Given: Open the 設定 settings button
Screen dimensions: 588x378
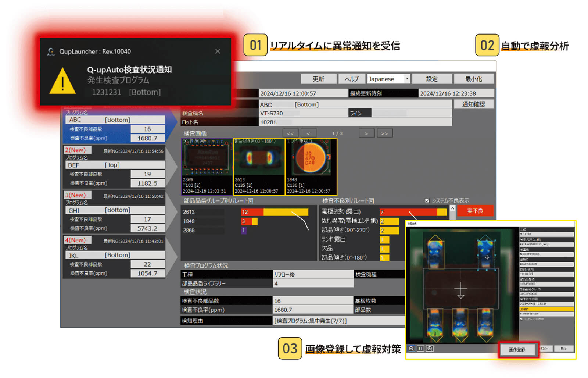Looking at the screenshot, I should point(432,79).
